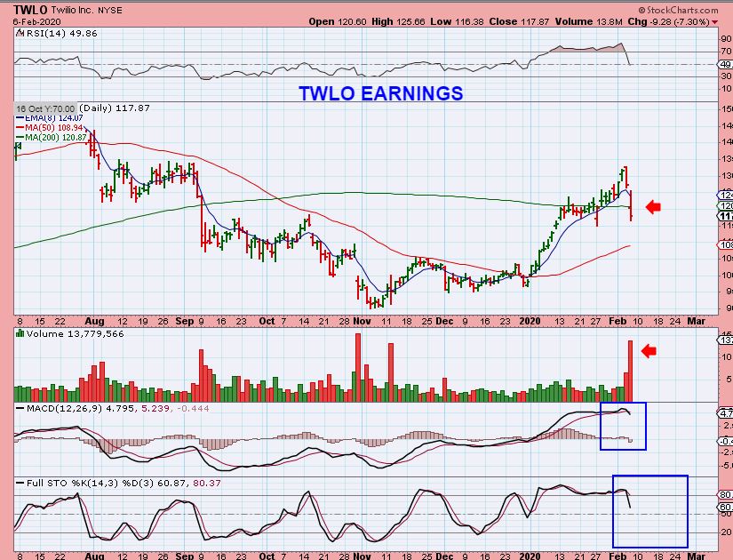Click the 'High 125.66' value
This screenshot has height=560, width=733.
(x=398, y=21)
